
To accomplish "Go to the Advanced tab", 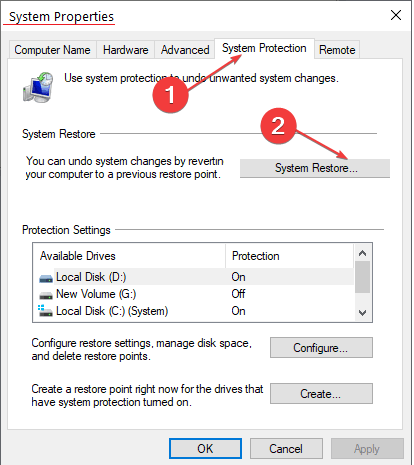I will [x=185, y=50].
